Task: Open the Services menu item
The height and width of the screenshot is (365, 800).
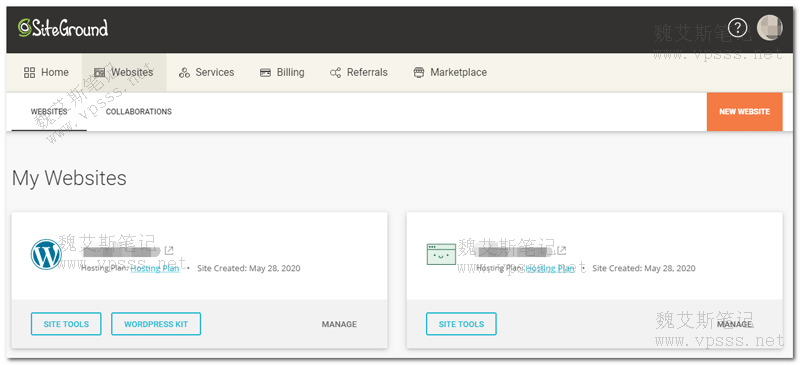Action: (x=207, y=72)
